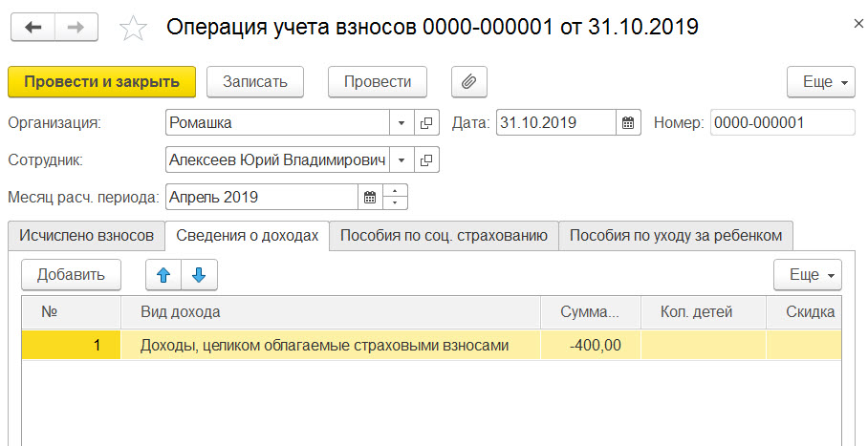This screenshot has height=446, width=868.
Task: Open employee card icon next to Алексеев
Action: (426, 160)
